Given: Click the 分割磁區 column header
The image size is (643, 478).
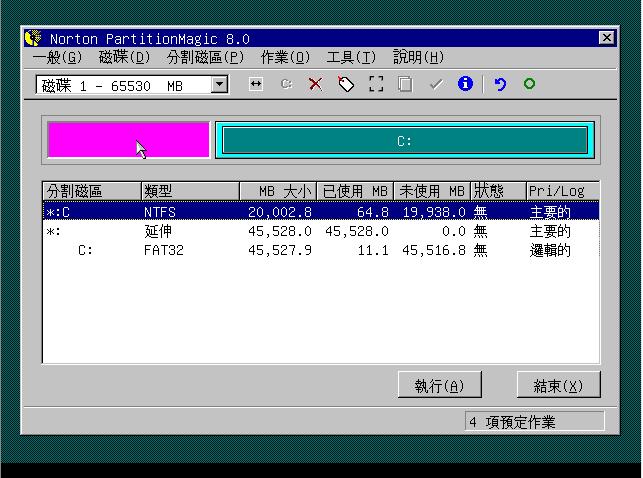Looking at the screenshot, I should [x=92, y=191].
